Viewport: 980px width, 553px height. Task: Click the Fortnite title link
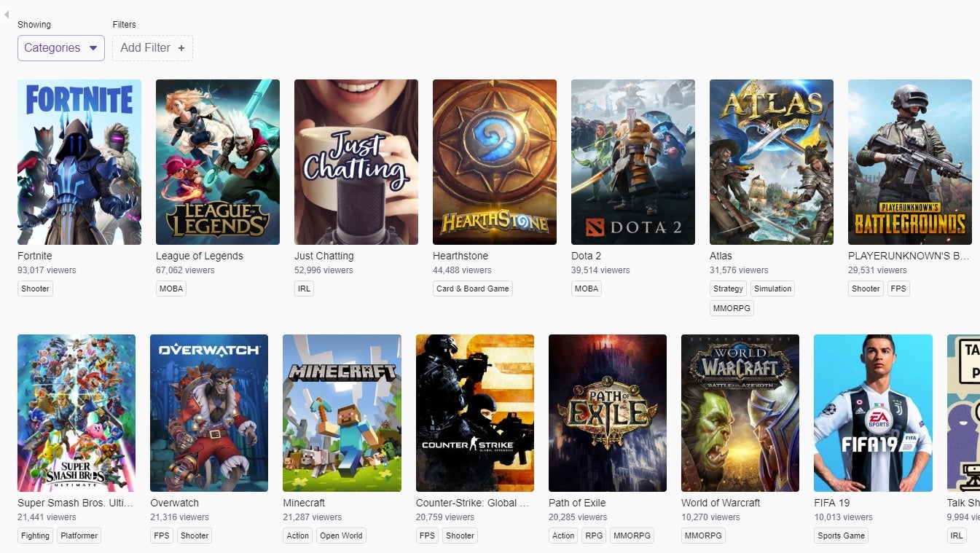coord(35,256)
